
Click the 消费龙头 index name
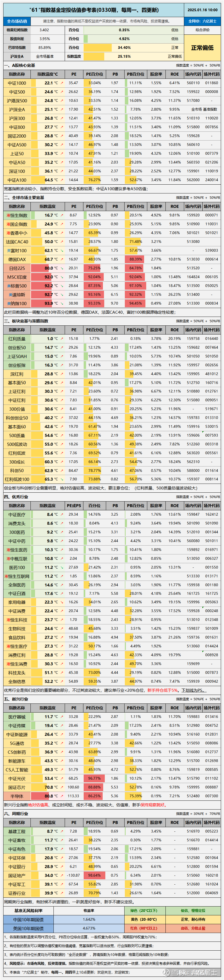click(17, 523)
